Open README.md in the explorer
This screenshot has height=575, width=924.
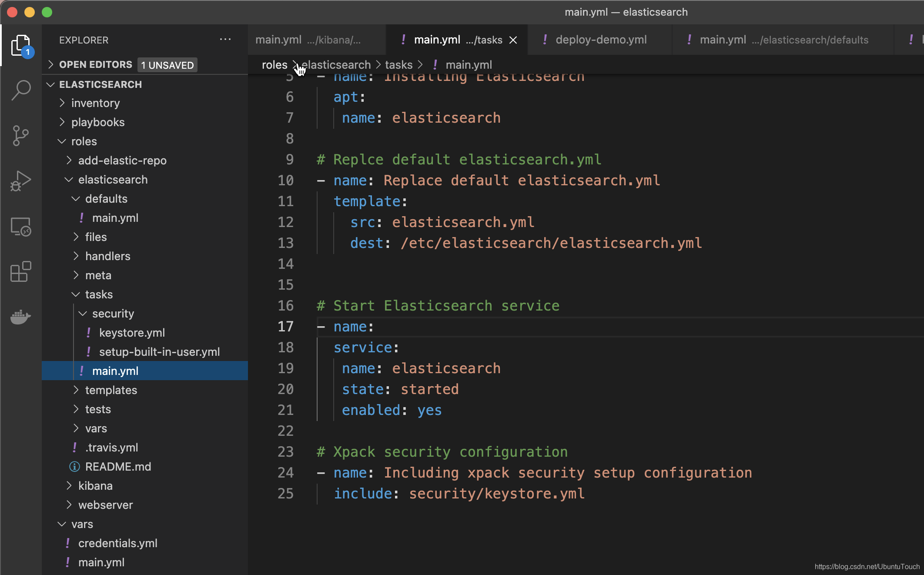(x=118, y=467)
